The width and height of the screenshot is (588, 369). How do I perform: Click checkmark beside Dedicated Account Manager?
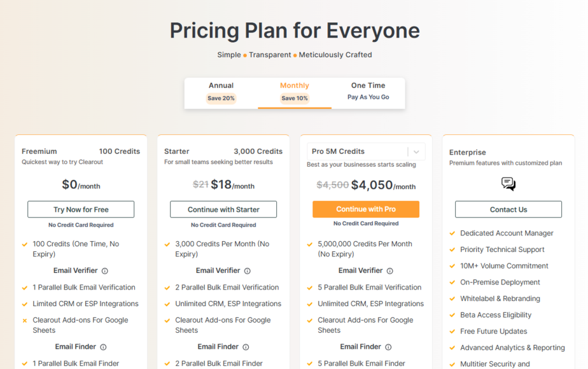452,233
